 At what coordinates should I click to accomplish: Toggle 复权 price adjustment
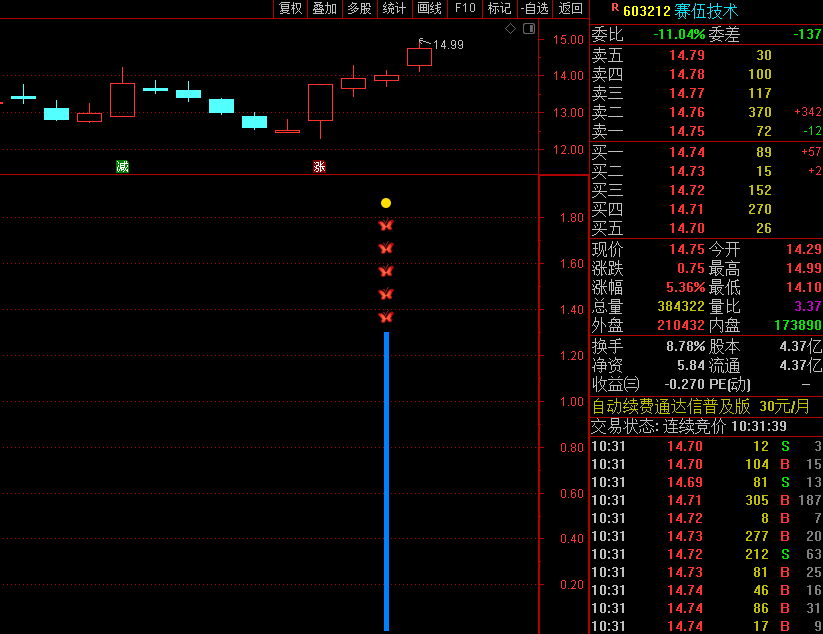[x=290, y=9]
